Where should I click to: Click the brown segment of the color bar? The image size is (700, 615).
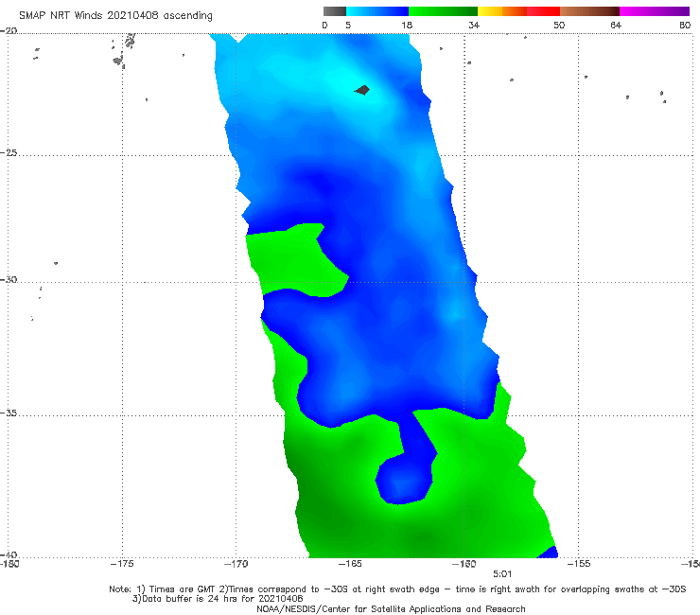pyautogui.click(x=589, y=11)
